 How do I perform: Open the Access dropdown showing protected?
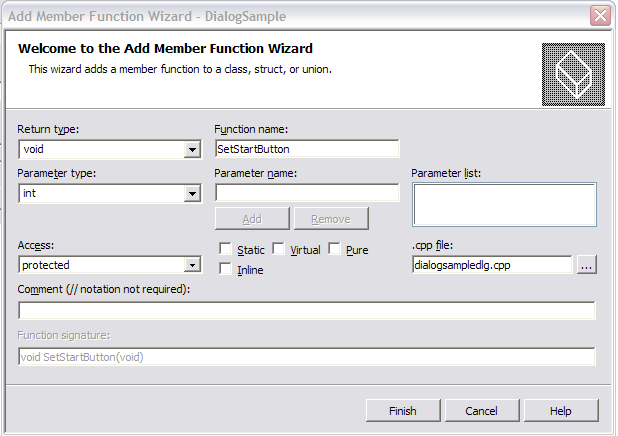click(x=192, y=265)
